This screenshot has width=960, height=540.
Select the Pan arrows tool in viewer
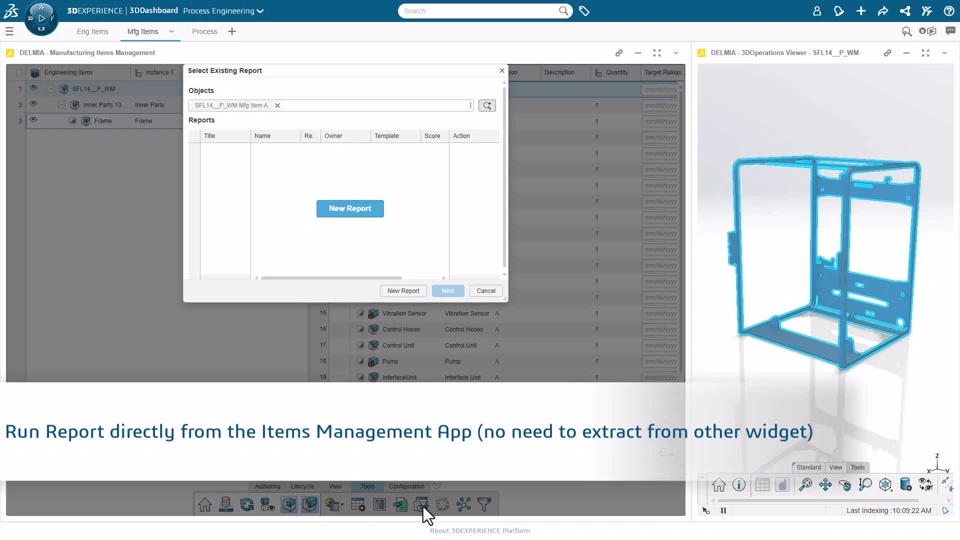tap(825, 485)
